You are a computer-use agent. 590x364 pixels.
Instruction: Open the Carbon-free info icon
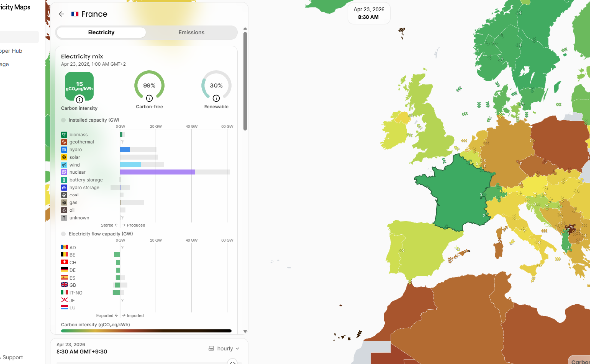click(x=149, y=98)
